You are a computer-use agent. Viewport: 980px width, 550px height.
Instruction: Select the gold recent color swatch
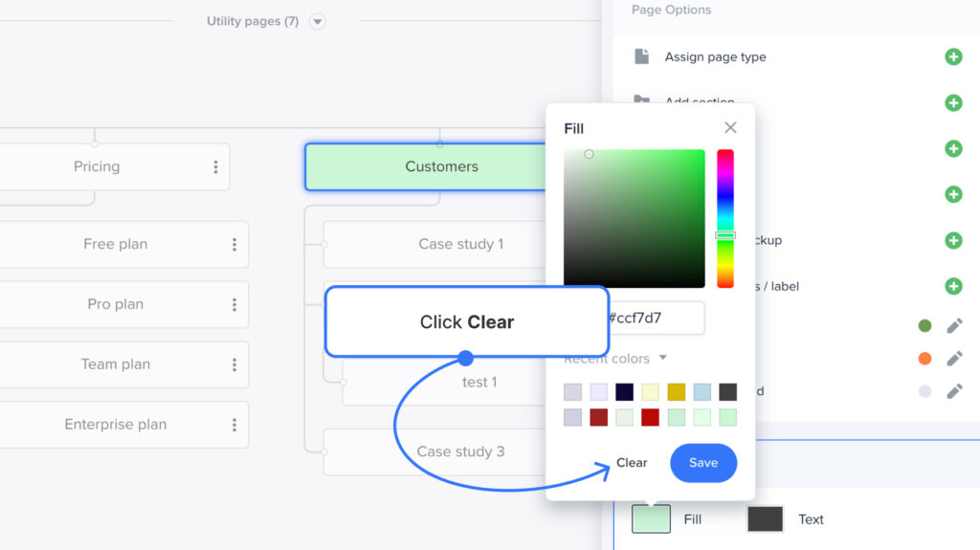pyautogui.click(x=676, y=391)
